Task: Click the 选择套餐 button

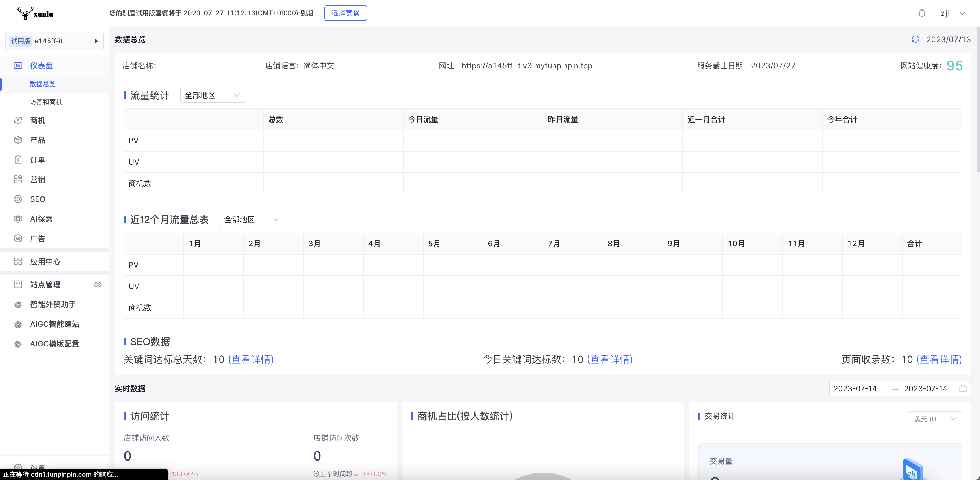Action: [345, 13]
